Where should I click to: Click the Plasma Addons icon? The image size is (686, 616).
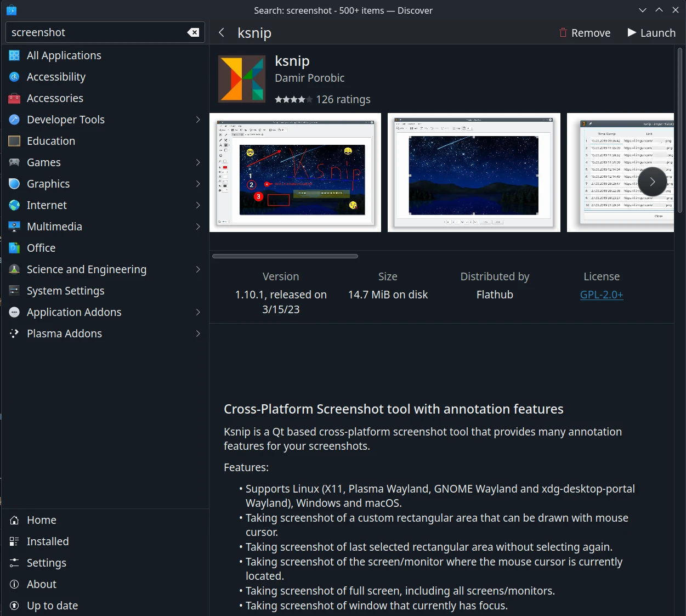pyautogui.click(x=15, y=334)
